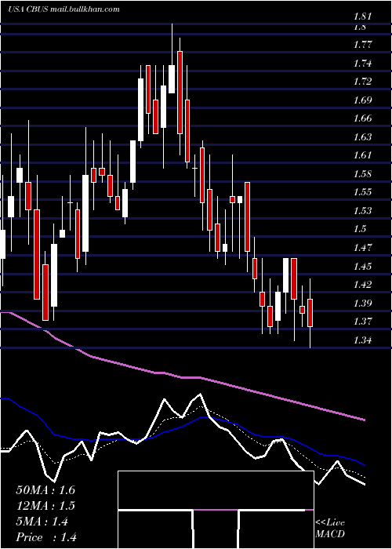Click the 1.81 price axis label
The height and width of the screenshot is (549, 392).
(362, 16)
